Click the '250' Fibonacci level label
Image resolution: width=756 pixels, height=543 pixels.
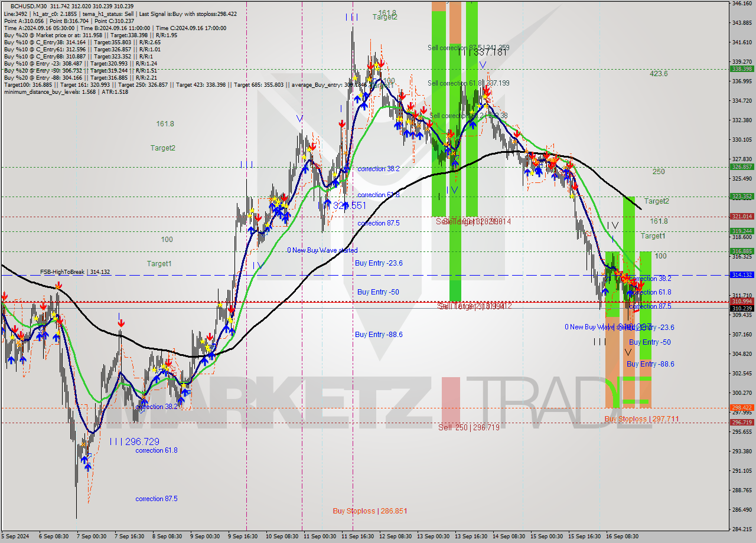[x=659, y=172]
